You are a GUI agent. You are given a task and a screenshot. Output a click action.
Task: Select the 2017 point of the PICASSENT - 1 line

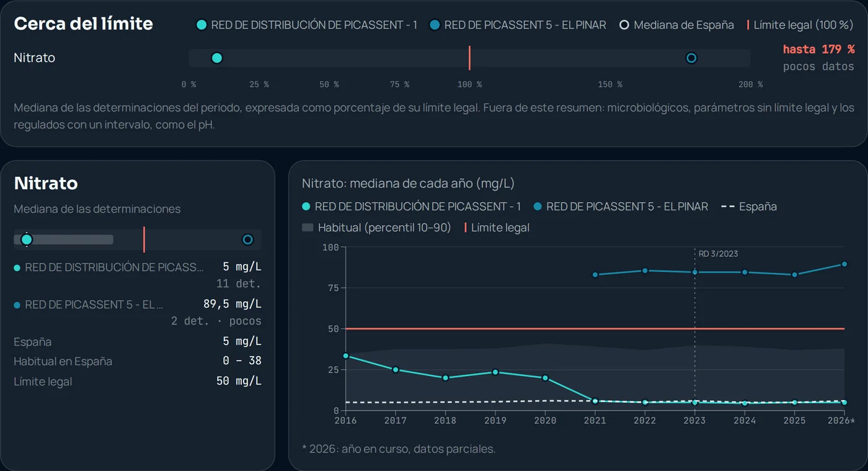tap(396, 370)
